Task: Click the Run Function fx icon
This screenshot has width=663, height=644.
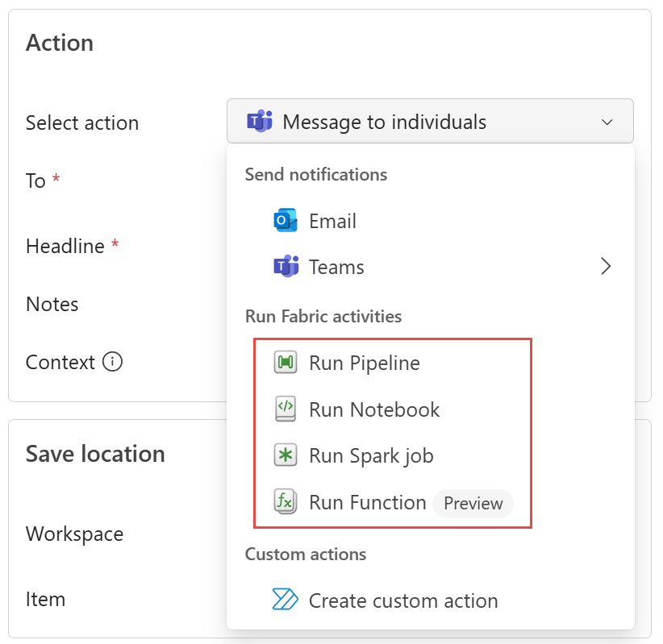Action: coord(286,502)
